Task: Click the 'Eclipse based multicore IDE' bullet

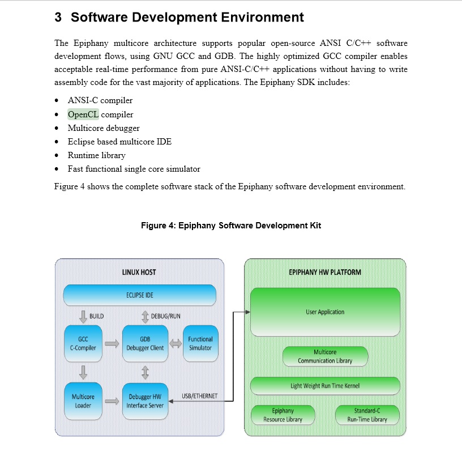Action: [x=119, y=142]
